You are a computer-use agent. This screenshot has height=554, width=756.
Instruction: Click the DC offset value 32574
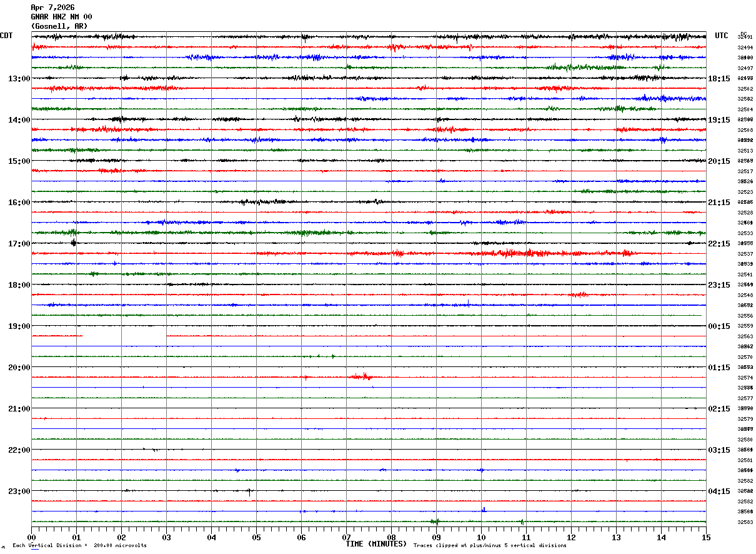745,378
